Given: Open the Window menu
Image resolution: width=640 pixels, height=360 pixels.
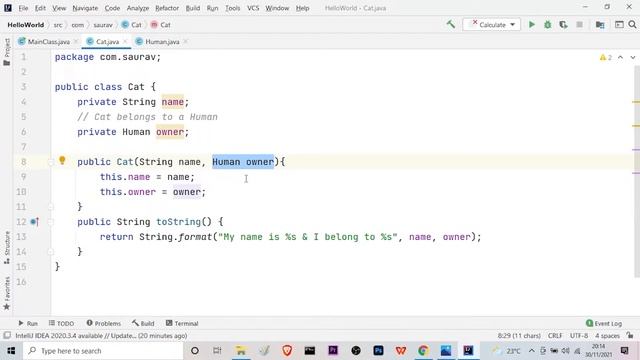Looking at the screenshot, I should (277, 8).
